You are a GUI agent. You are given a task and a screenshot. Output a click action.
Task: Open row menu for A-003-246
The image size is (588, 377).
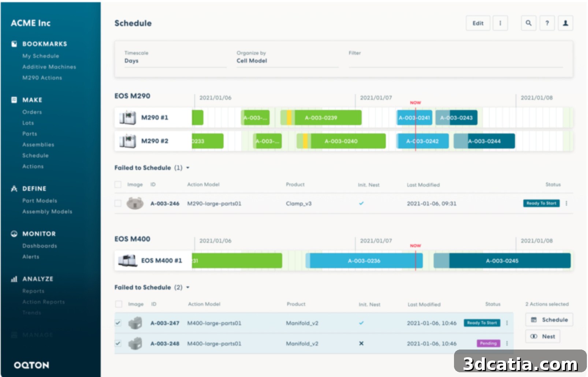tap(566, 203)
